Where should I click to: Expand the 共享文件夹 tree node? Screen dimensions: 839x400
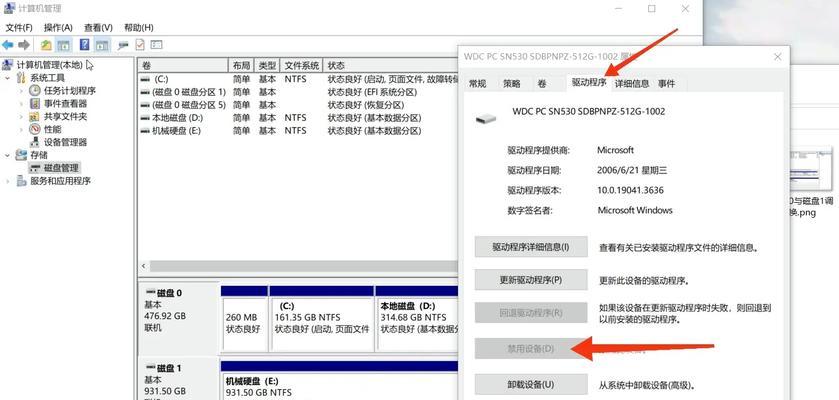click(21, 117)
